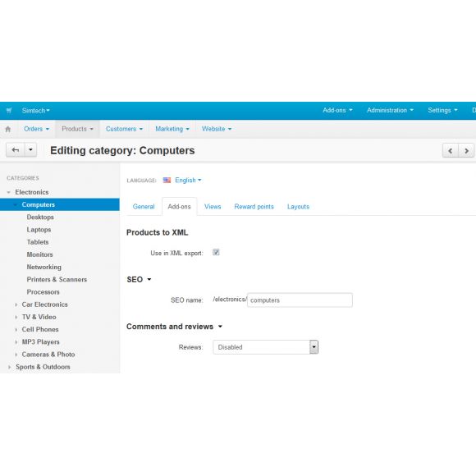Viewport: 476px width, 476px height.
Task: Open the Tablets category
Action: click(x=38, y=242)
